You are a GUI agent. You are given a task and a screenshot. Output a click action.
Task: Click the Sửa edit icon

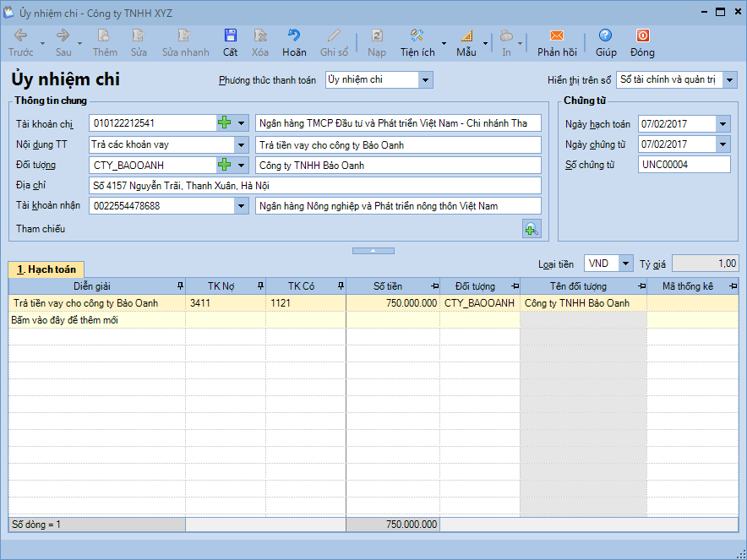pyautogui.click(x=139, y=35)
